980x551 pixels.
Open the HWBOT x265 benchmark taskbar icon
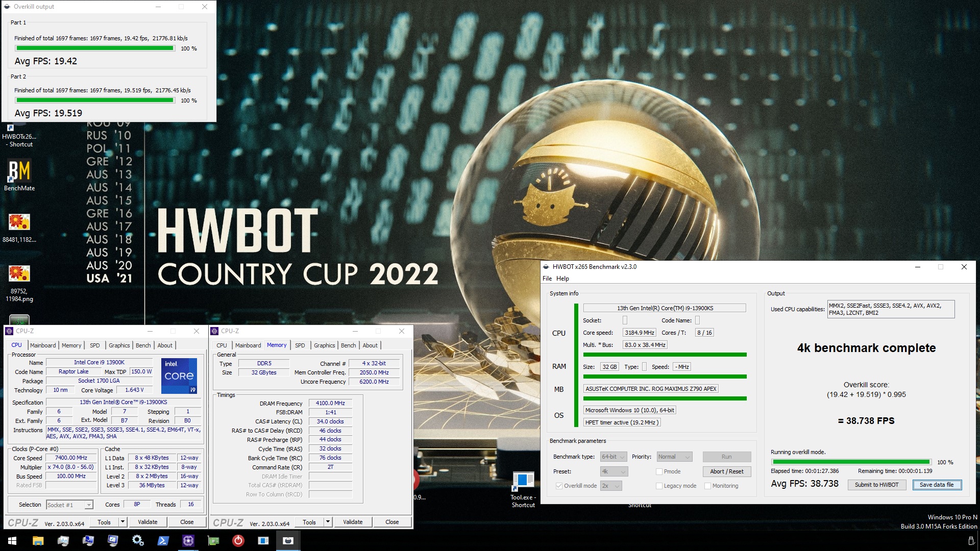click(x=288, y=540)
